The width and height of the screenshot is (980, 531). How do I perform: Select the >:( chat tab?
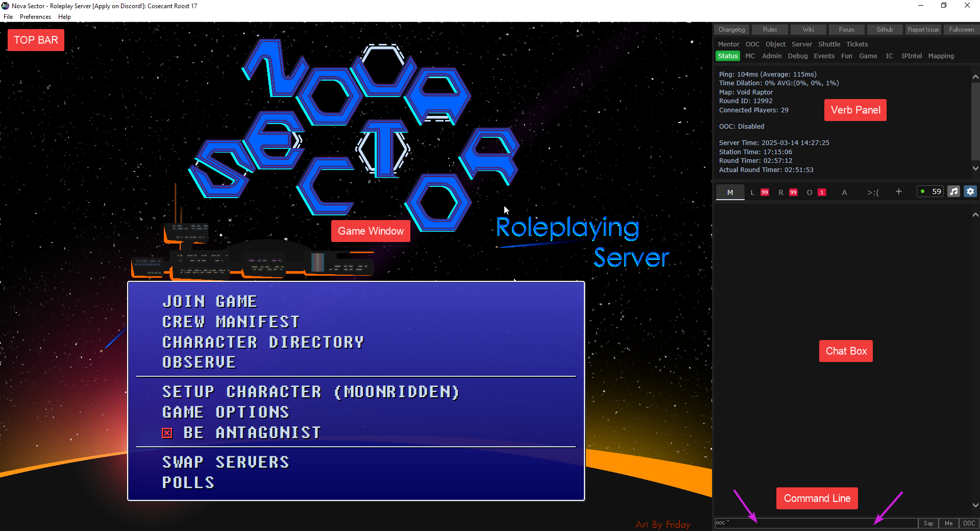click(873, 192)
